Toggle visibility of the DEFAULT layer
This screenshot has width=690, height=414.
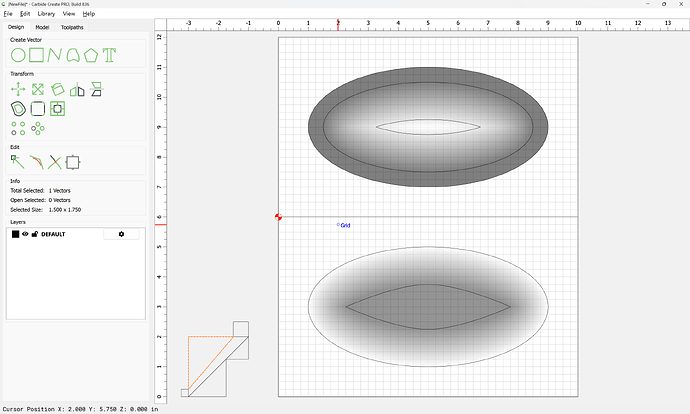tap(25, 234)
